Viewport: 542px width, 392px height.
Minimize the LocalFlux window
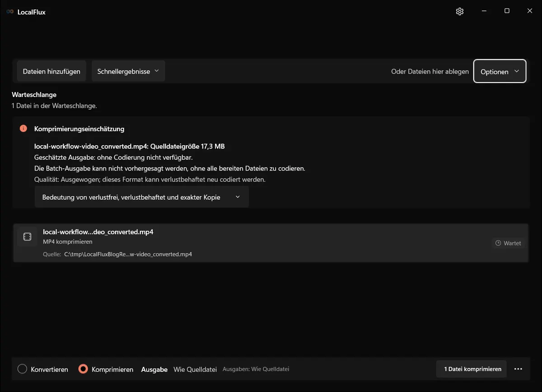click(484, 11)
